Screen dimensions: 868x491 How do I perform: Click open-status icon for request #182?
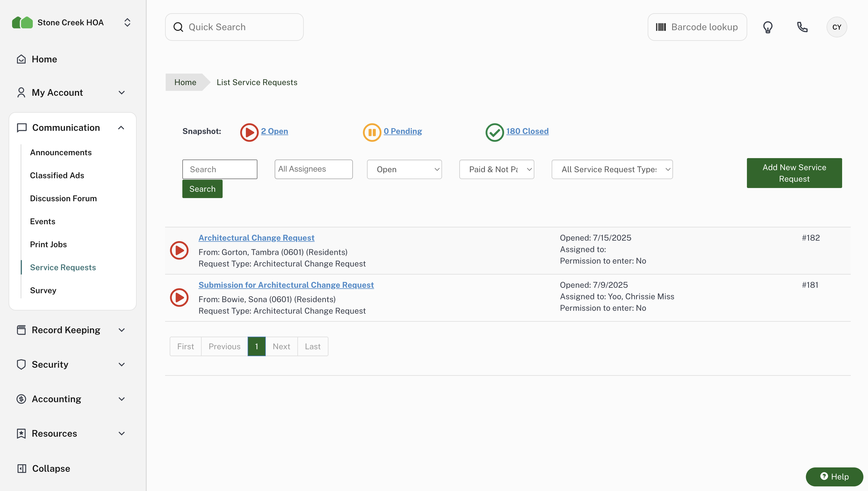point(179,250)
